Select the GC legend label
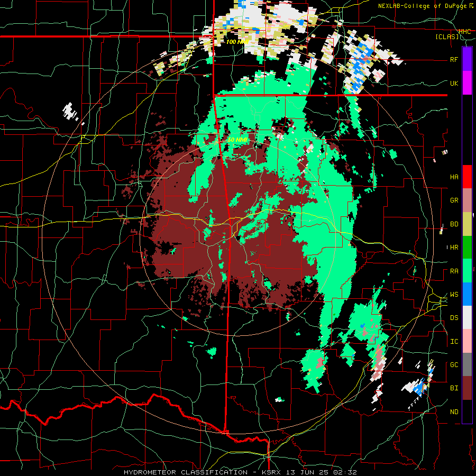Viewport: 476px width, 476px height. coord(454,365)
